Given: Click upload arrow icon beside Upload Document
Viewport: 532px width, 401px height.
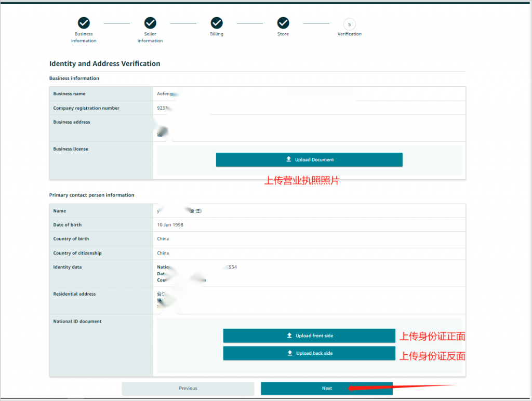Looking at the screenshot, I should click(x=289, y=159).
